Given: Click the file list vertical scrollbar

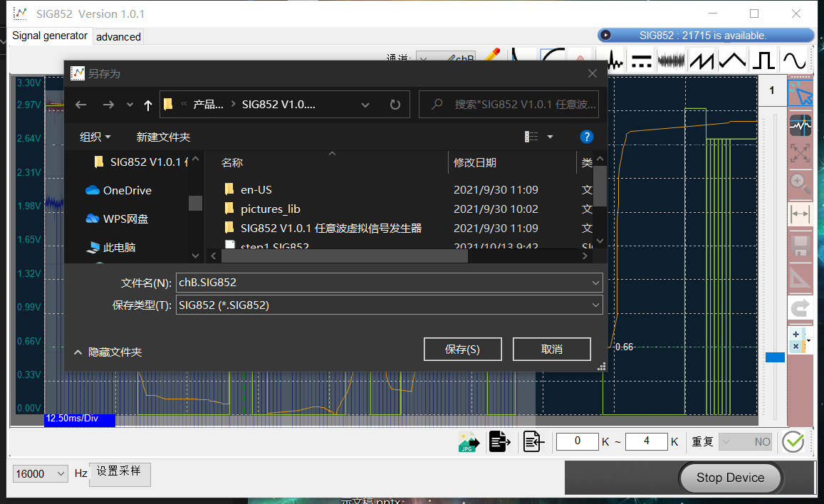Looking at the screenshot, I should [x=600, y=187].
